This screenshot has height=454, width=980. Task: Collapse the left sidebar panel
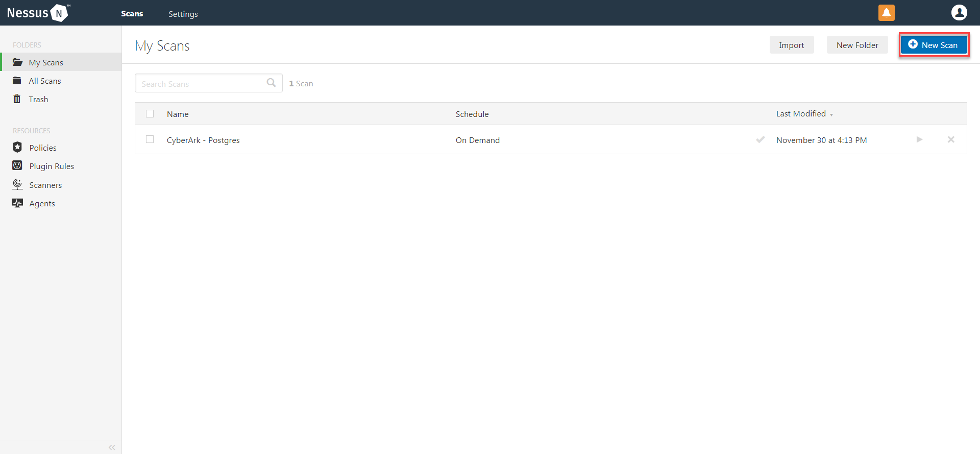(x=112, y=447)
